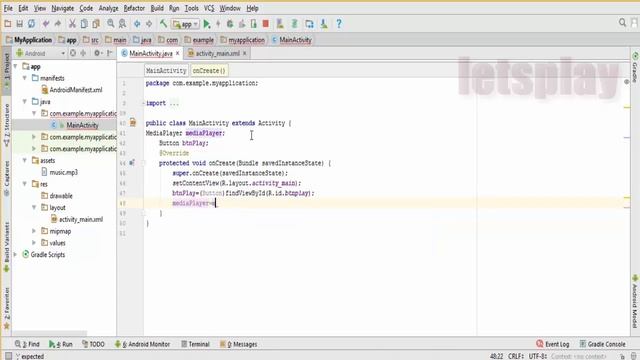Collapse the manifests folder
This screenshot has height=360, width=640.
pyautogui.click(x=25, y=78)
